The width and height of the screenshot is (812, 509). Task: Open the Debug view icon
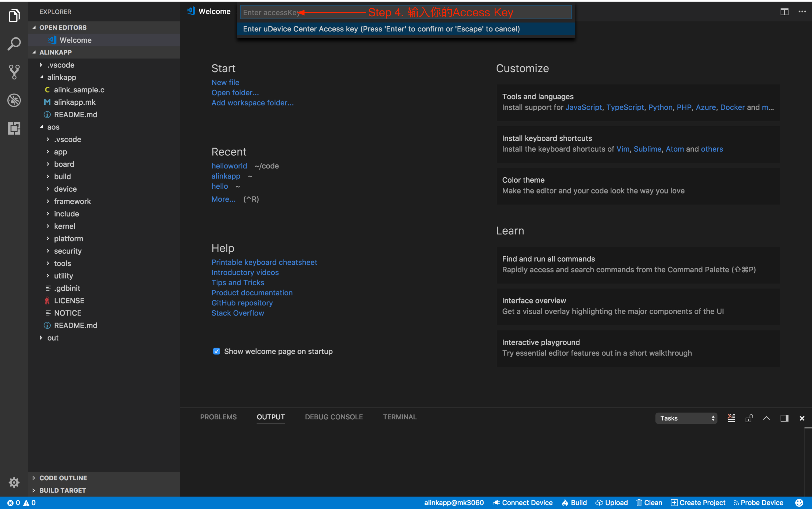click(x=14, y=100)
